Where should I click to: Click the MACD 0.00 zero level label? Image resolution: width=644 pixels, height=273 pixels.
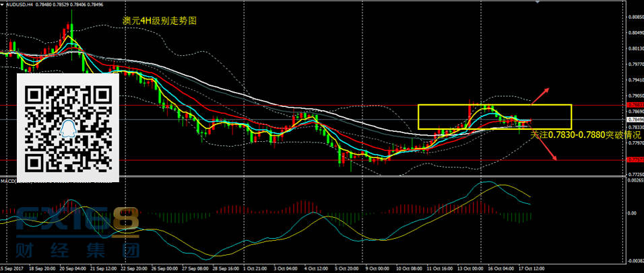click(x=633, y=214)
